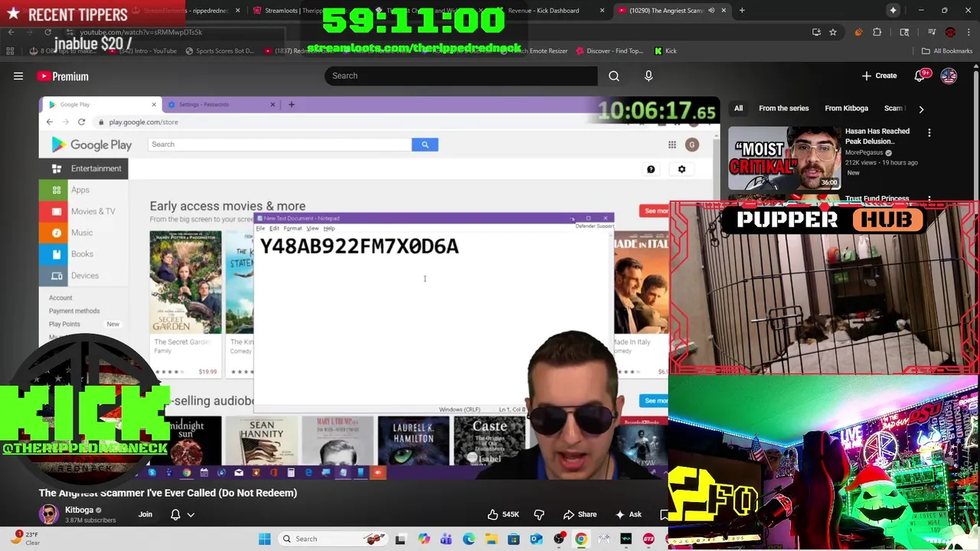Click the address bar with youtube.com URL
Screen dimensions: 980x551
[141, 32]
